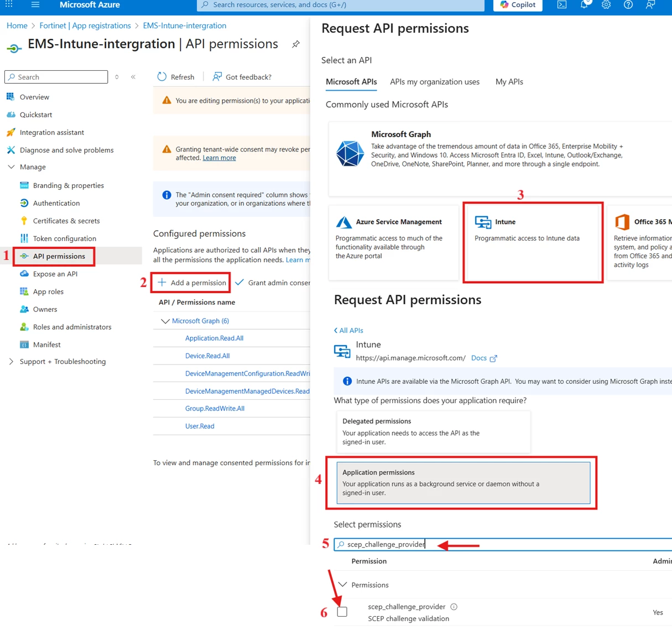The height and width of the screenshot is (641, 672).
Task: Click the Home breadcrumb link
Action: coord(17,25)
